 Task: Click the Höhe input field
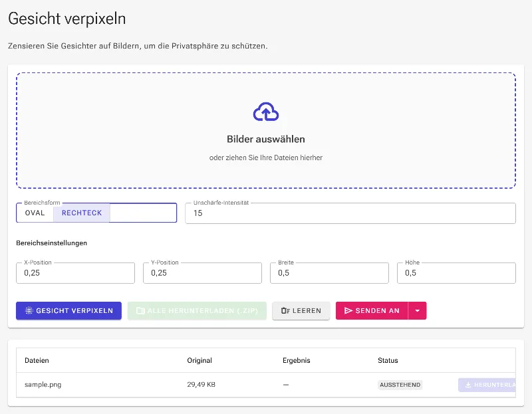[x=456, y=273]
